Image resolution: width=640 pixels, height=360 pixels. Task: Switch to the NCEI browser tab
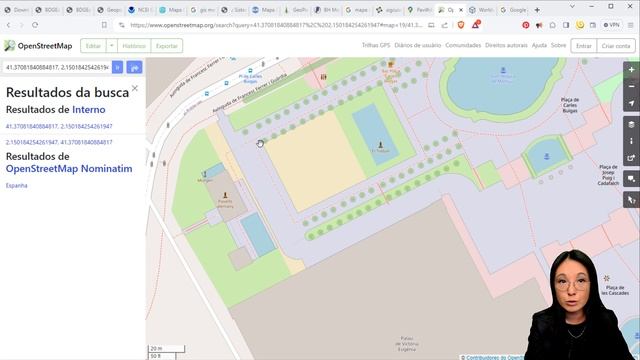(x=140, y=10)
